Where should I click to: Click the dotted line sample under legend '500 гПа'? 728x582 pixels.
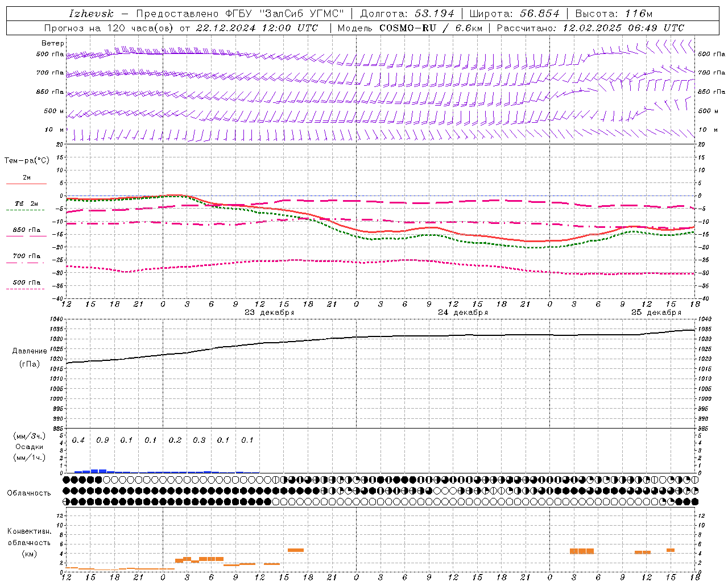click(25, 289)
